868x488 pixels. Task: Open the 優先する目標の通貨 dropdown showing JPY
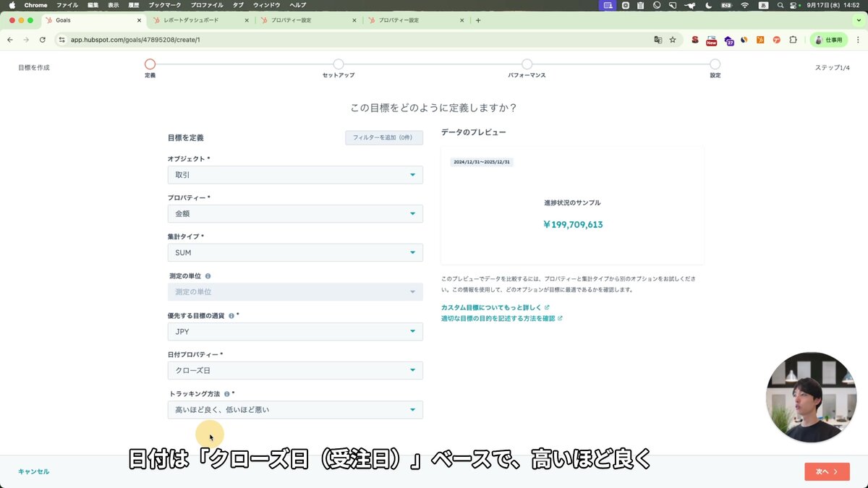tap(294, 330)
